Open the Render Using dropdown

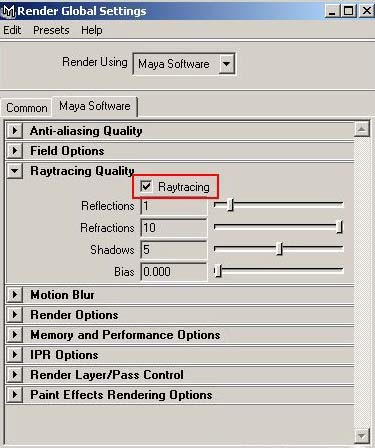click(x=184, y=64)
